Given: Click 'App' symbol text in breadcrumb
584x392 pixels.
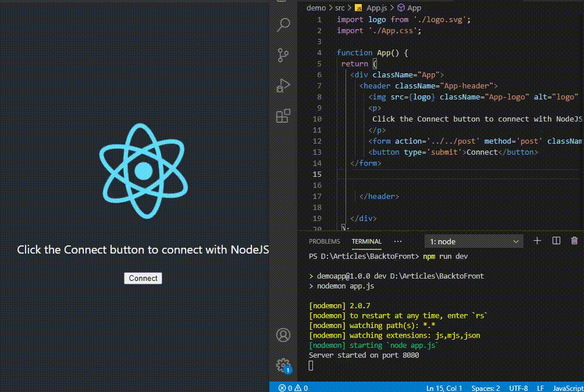Looking at the screenshot, I should pyautogui.click(x=414, y=8).
